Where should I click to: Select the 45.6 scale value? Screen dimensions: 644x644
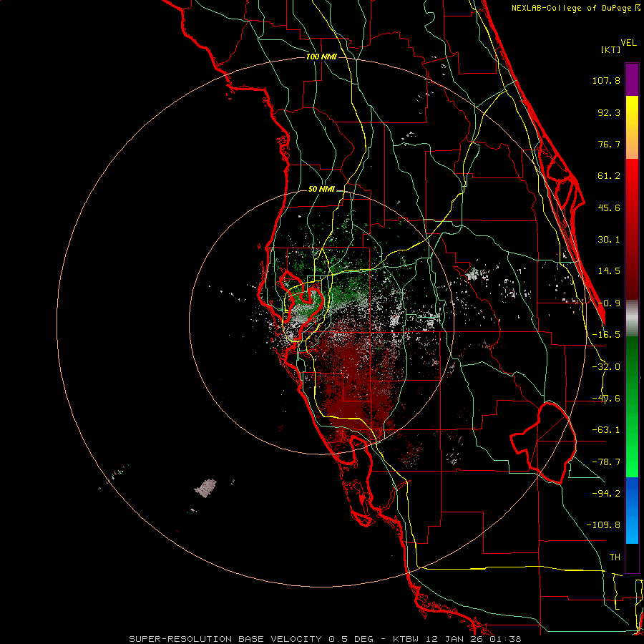[609, 208]
